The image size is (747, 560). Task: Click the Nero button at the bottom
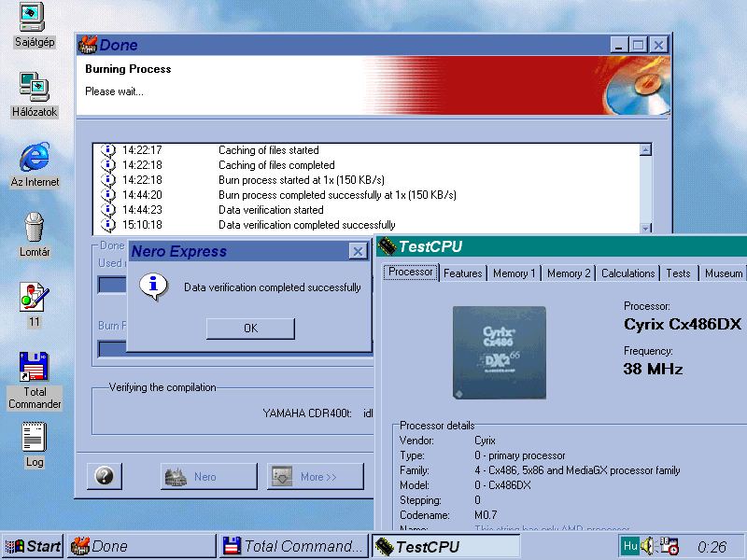pos(208,476)
